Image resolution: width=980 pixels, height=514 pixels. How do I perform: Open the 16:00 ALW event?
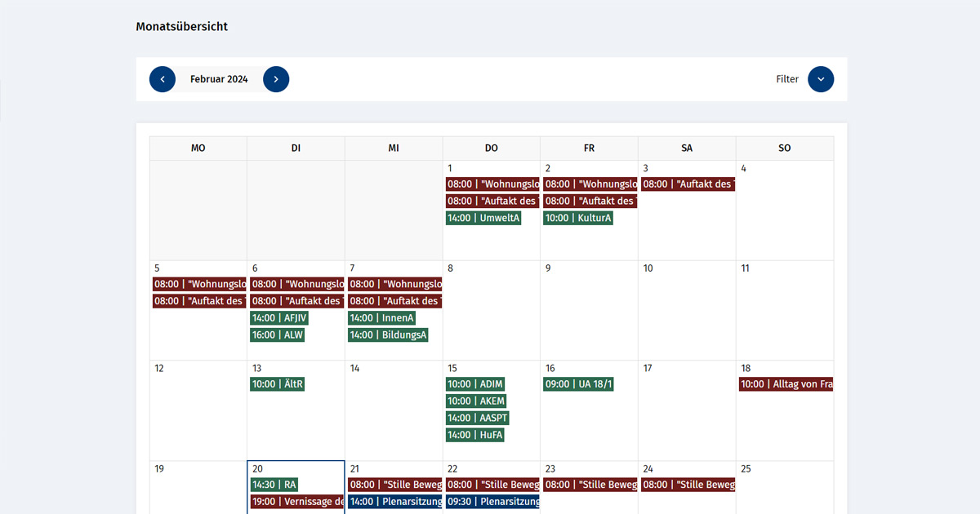coord(278,335)
